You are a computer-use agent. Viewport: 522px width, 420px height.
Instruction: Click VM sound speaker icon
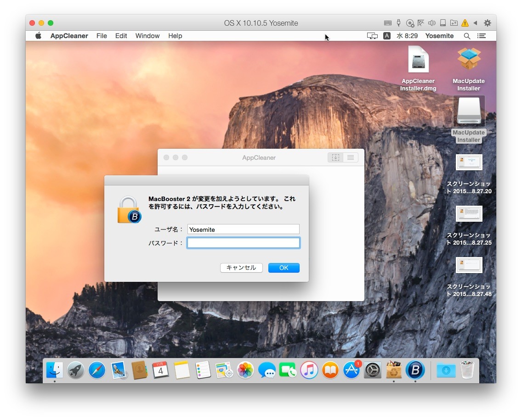coord(432,23)
